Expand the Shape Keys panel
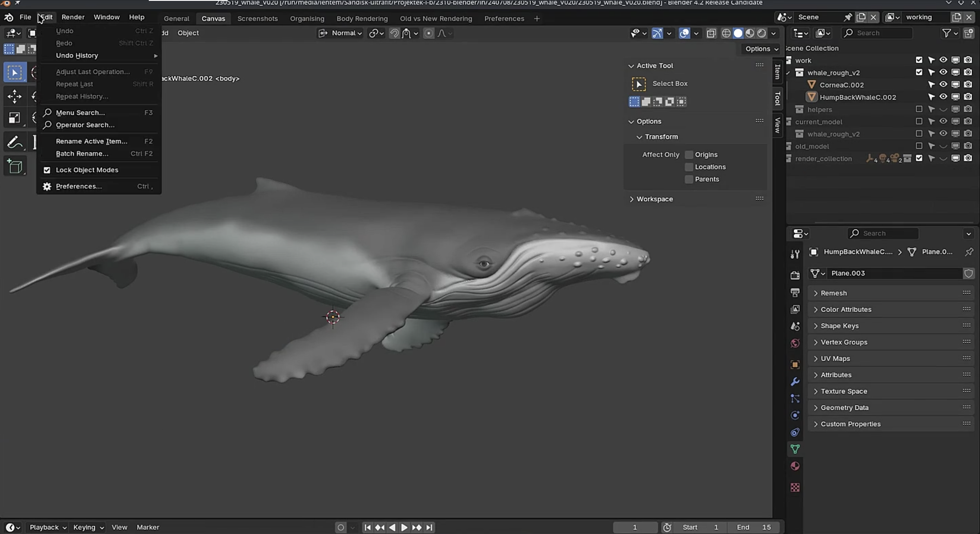 [890, 326]
